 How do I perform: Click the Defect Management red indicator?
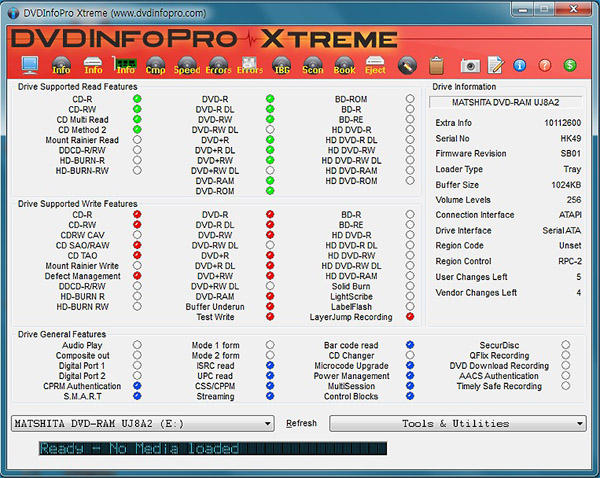coord(137,276)
